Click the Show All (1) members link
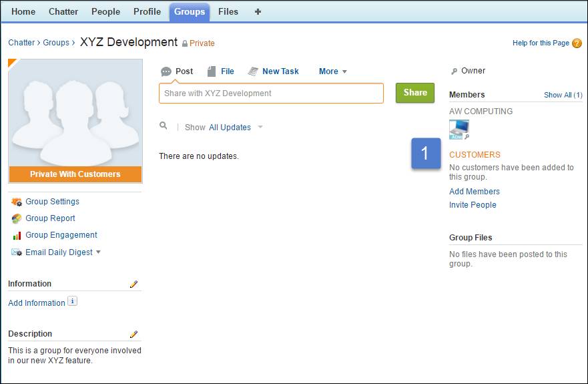The image size is (588, 384). coord(563,95)
